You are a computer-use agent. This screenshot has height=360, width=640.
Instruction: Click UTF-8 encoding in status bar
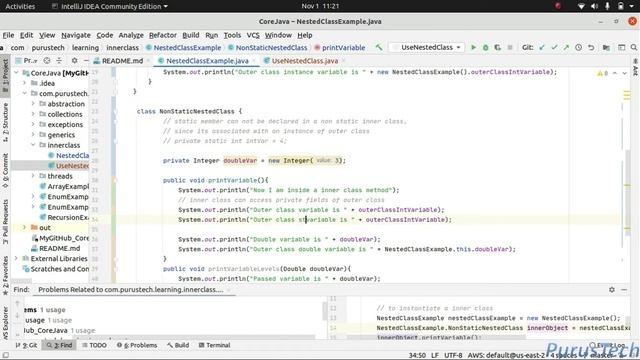pyautogui.click(x=453, y=355)
